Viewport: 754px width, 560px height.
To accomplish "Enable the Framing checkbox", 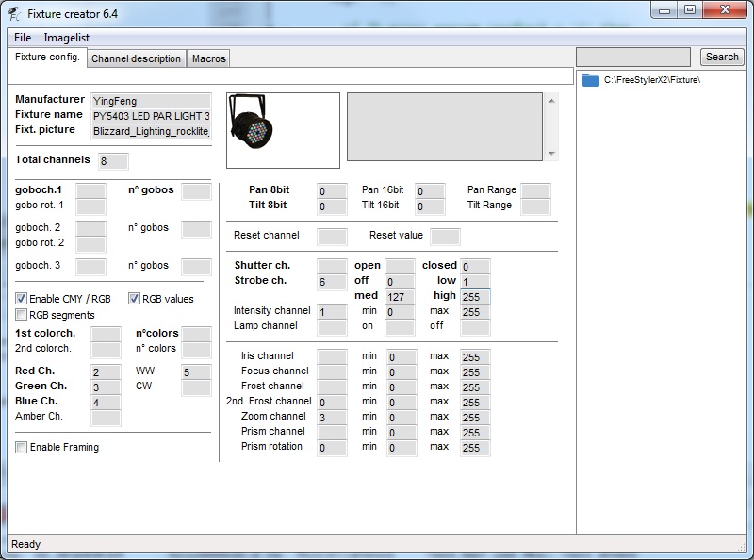I will [22, 447].
